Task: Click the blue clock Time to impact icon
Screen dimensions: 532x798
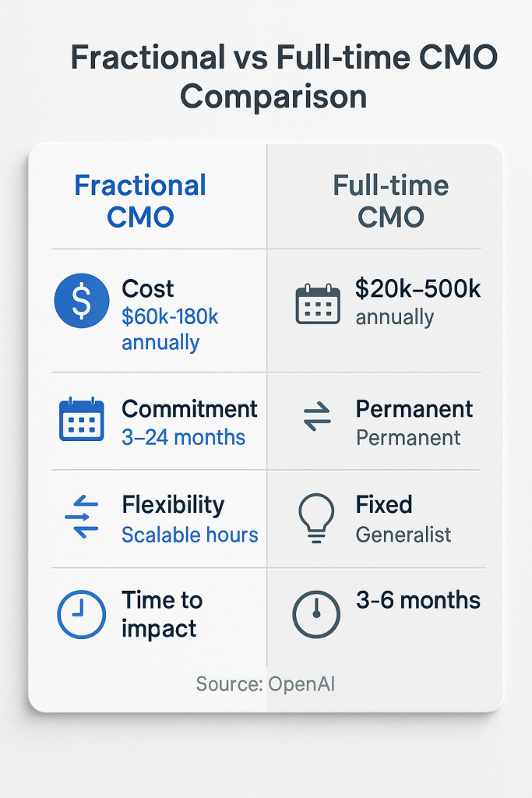Action: 82,615
